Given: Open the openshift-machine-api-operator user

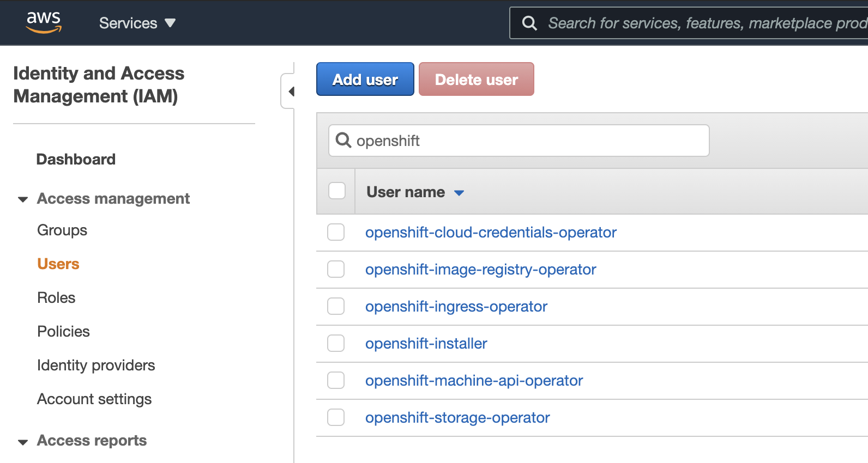Looking at the screenshot, I should click(474, 381).
